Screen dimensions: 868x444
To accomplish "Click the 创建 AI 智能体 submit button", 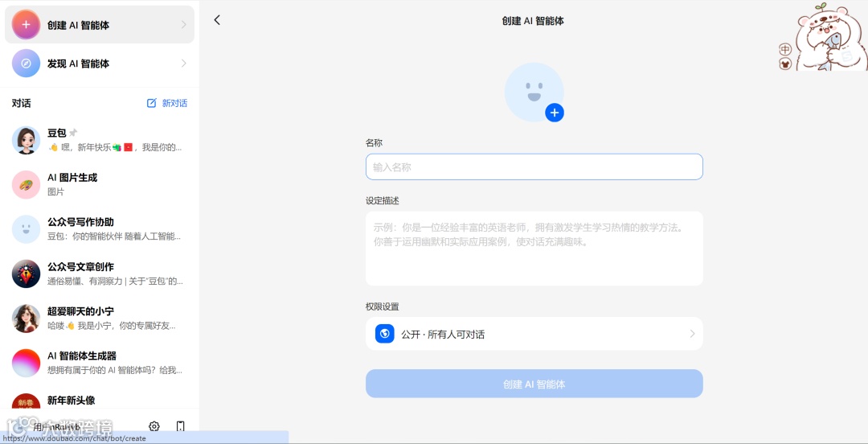I will 534,384.
